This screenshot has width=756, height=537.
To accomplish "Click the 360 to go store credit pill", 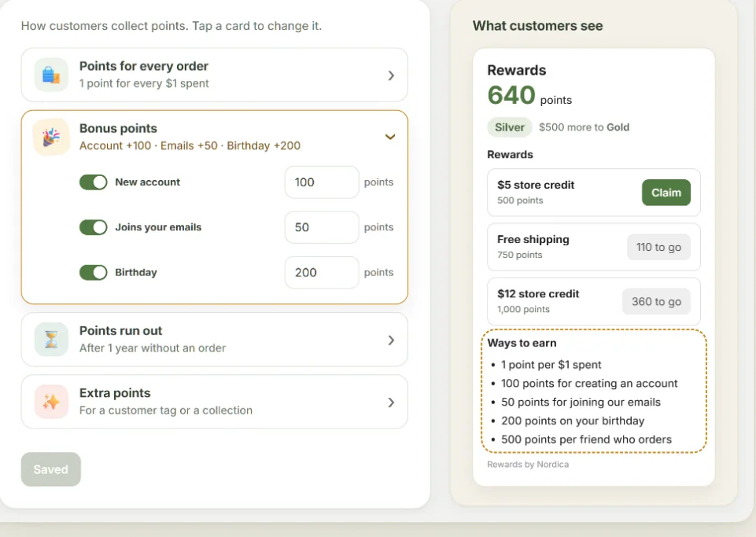I will pos(656,302).
